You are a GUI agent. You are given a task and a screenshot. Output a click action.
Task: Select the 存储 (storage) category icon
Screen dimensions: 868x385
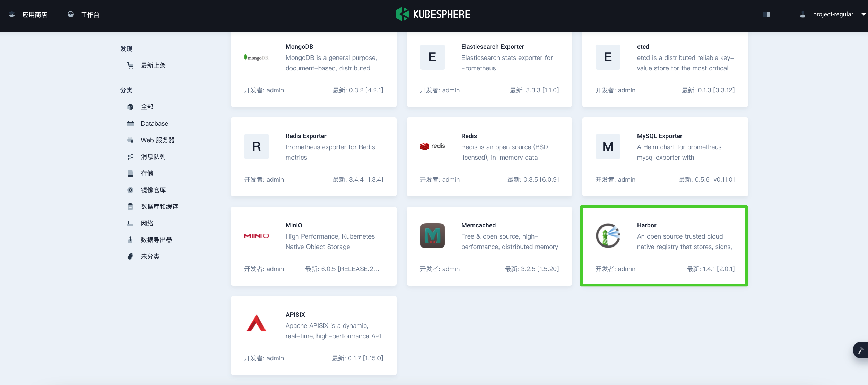pos(130,173)
